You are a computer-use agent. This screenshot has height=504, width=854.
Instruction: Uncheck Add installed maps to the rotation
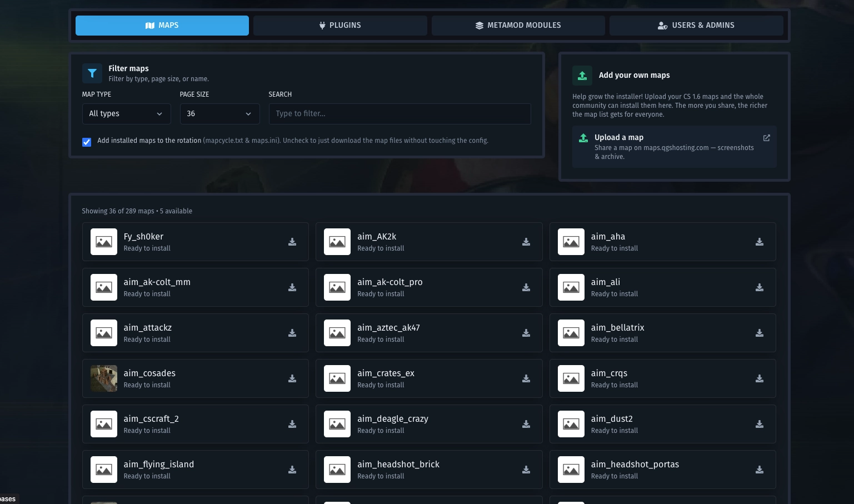87,142
